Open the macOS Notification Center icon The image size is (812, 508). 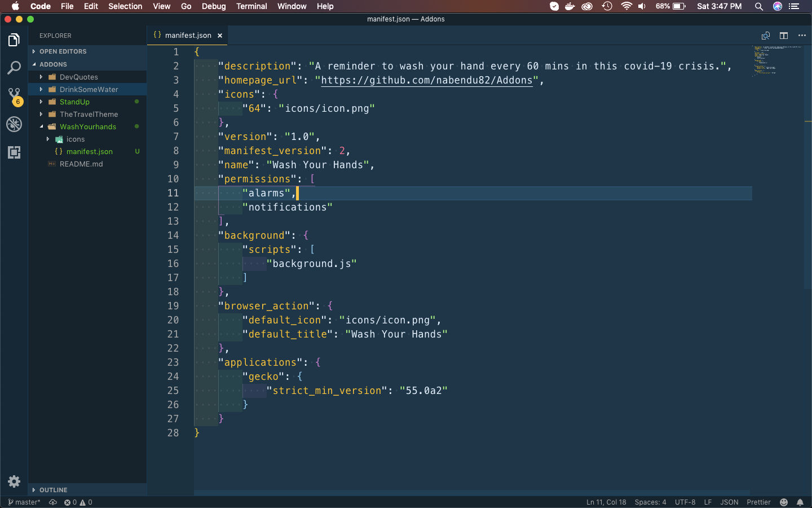click(x=795, y=6)
